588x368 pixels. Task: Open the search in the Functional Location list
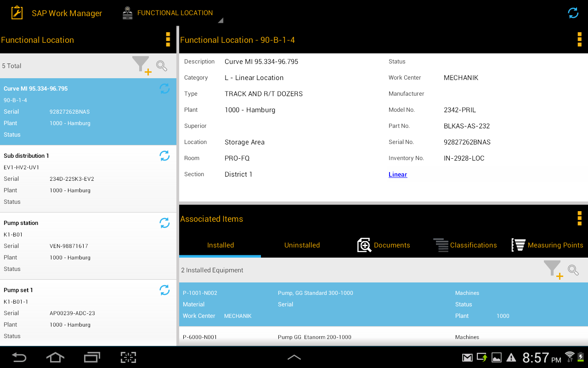click(162, 66)
